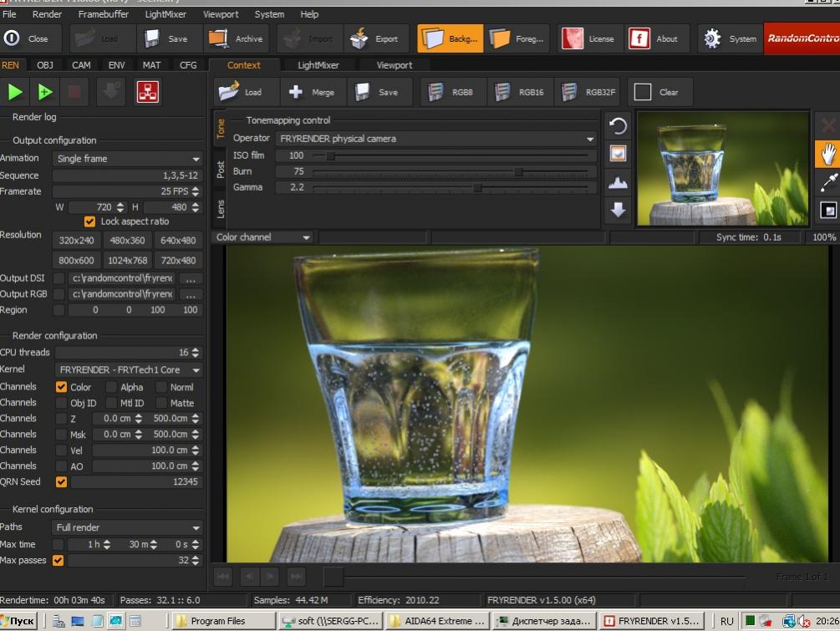Viewport: 840px width, 631px height.
Task: Click the resume render play-plus icon
Action: (x=45, y=92)
